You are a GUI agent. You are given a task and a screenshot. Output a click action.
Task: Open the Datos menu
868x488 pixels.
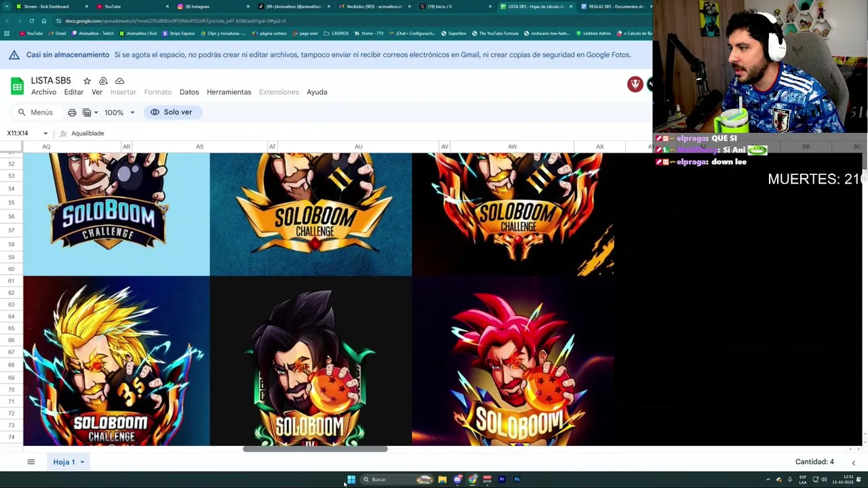pos(189,92)
